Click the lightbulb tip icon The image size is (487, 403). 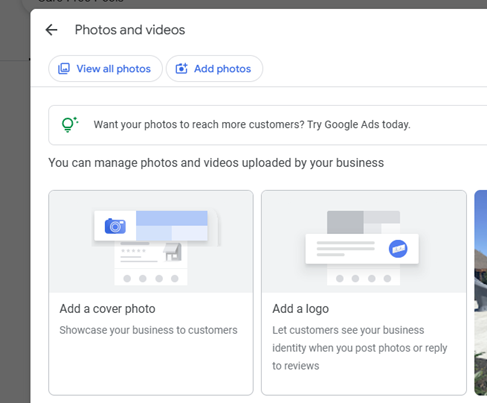tap(70, 125)
